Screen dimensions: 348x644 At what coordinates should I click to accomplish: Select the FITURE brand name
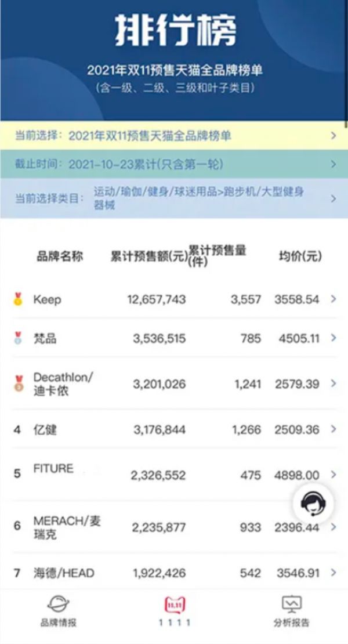[x=53, y=468]
